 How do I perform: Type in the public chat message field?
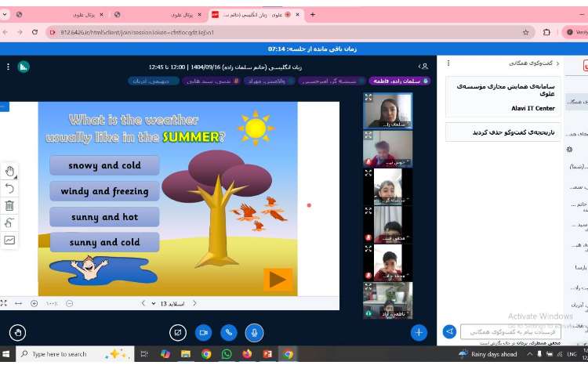coord(510,331)
